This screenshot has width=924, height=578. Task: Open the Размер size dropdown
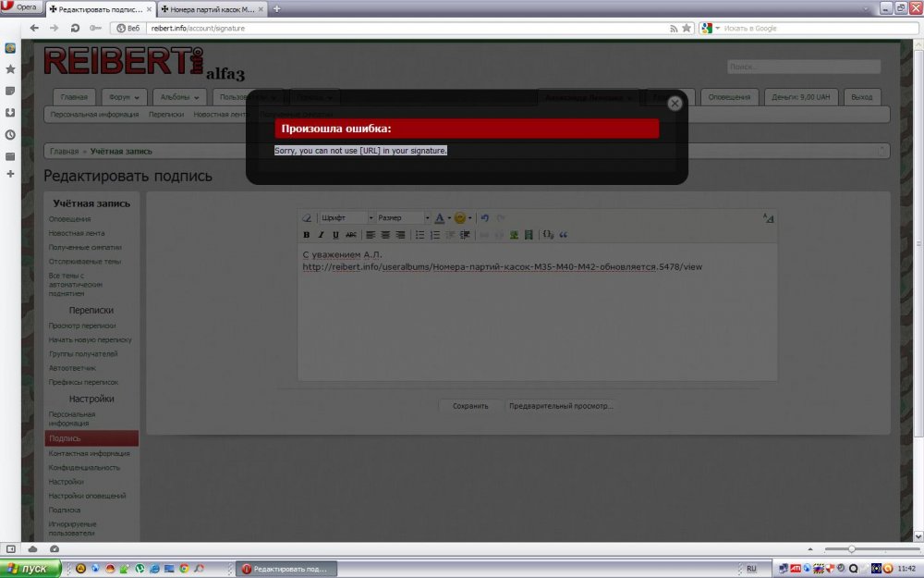click(x=403, y=217)
